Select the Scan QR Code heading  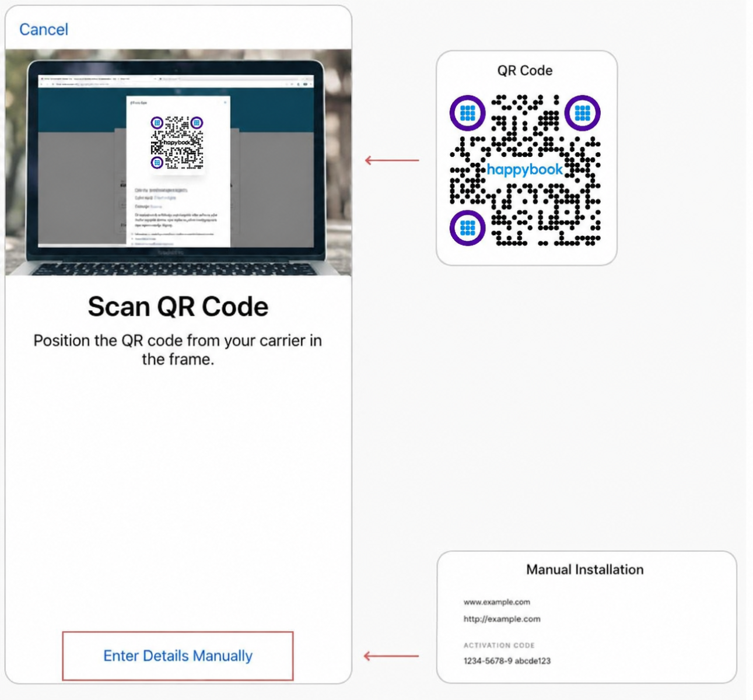178,306
